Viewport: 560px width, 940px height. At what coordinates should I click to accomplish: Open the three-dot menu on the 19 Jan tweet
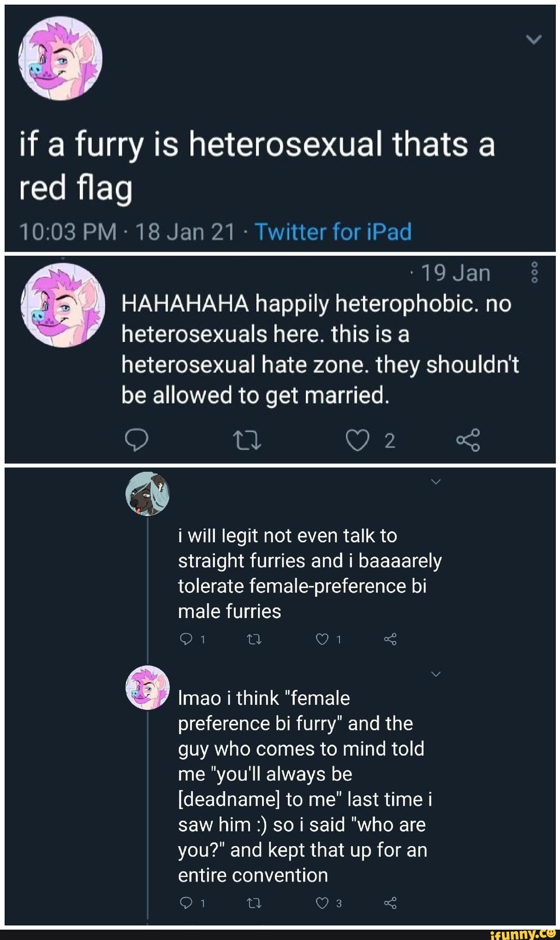(535, 273)
